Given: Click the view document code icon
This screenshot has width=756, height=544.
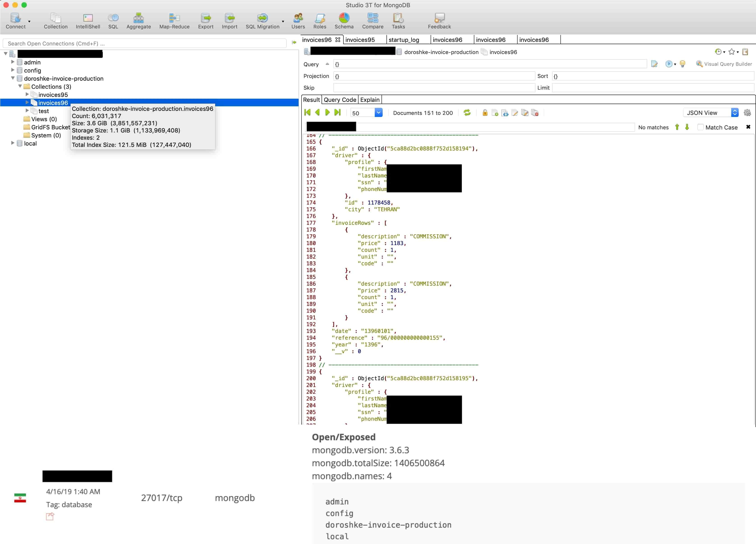Looking at the screenshot, I should [x=505, y=113].
